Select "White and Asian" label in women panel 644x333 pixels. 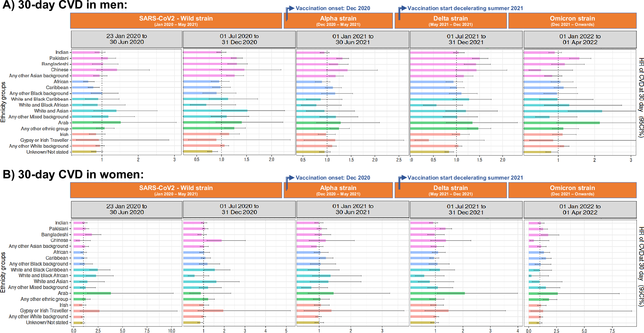(x=51, y=281)
